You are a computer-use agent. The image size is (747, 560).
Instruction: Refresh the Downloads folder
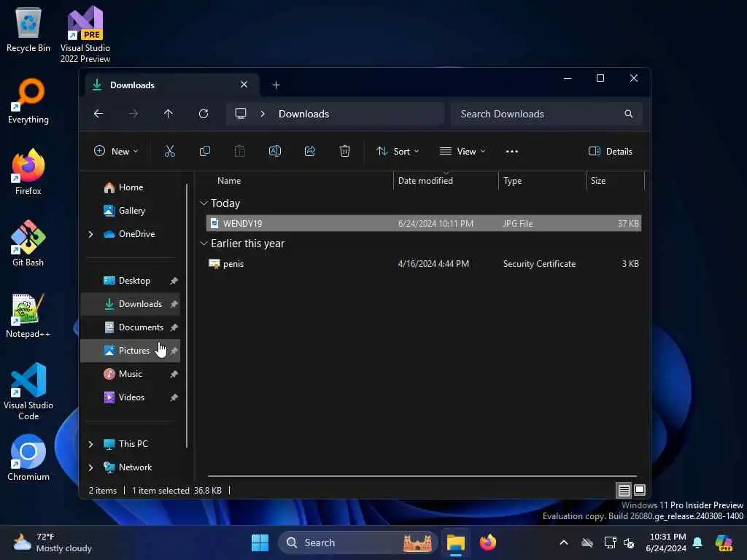(x=204, y=114)
